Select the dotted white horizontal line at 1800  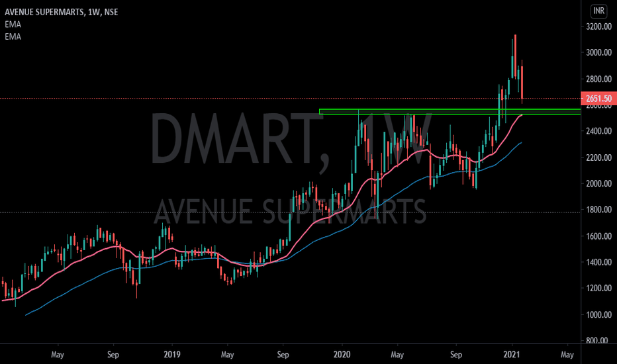pyautogui.click(x=291, y=212)
